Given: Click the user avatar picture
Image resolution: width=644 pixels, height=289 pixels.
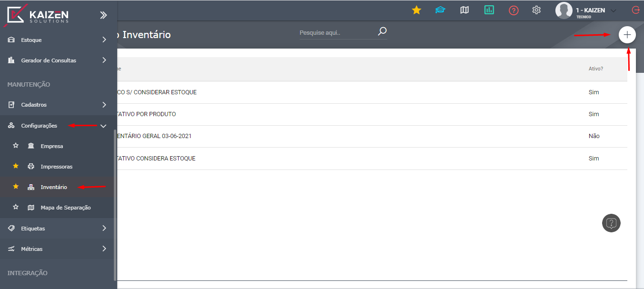Looking at the screenshot, I should point(563,10).
